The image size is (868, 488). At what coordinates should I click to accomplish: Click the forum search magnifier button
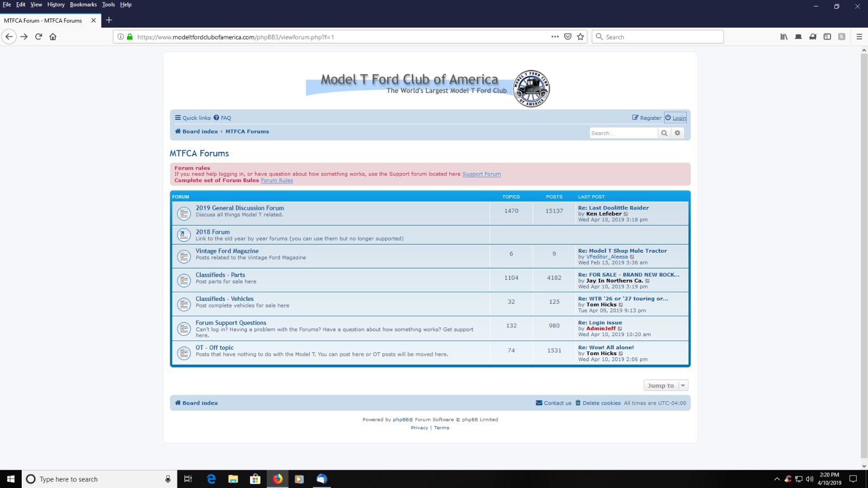pos(664,133)
